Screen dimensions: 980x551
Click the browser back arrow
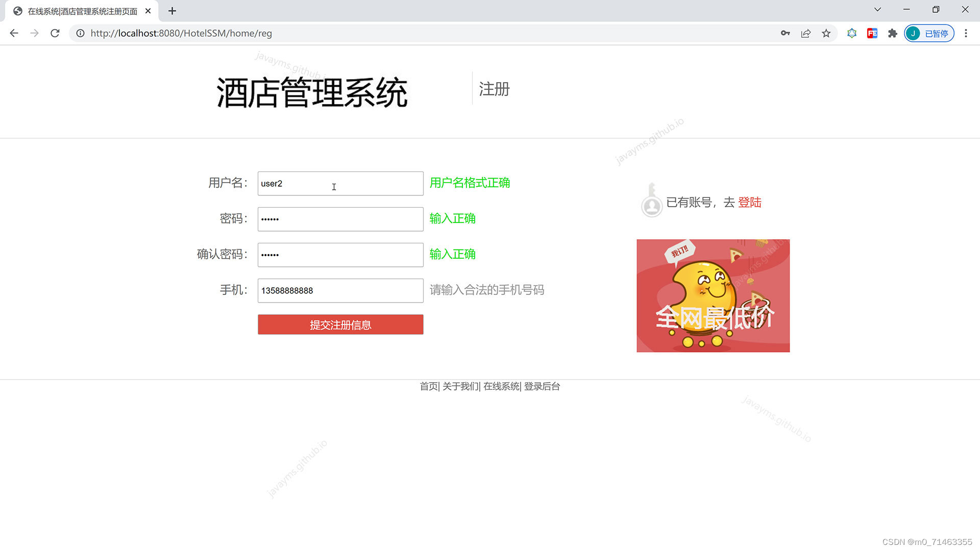[x=14, y=33]
